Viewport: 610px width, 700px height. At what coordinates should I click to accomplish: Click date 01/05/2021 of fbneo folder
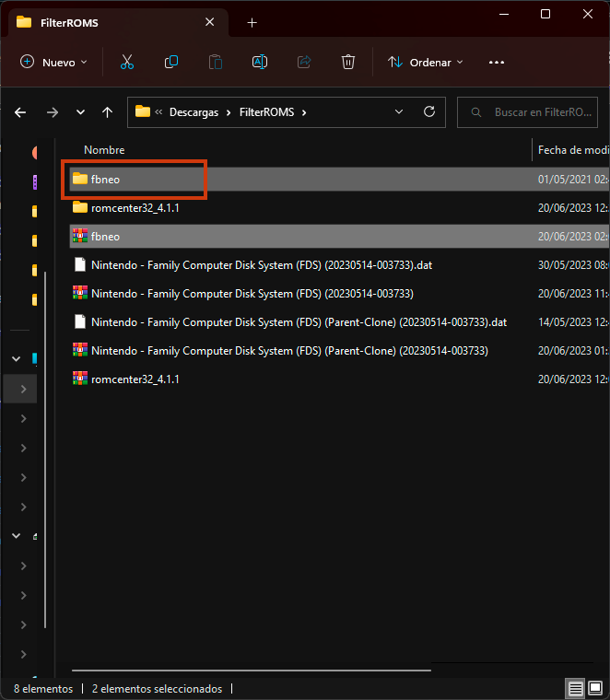573,179
